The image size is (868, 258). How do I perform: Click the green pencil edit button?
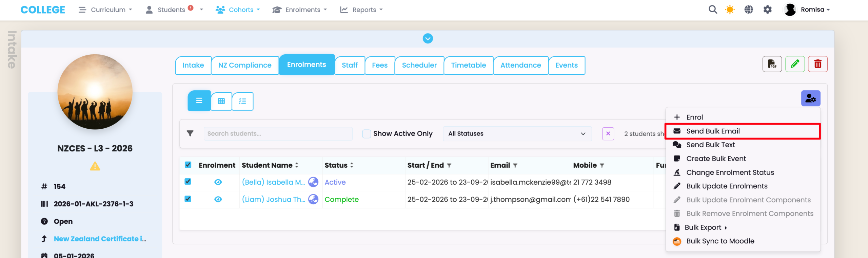coord(795,64)
